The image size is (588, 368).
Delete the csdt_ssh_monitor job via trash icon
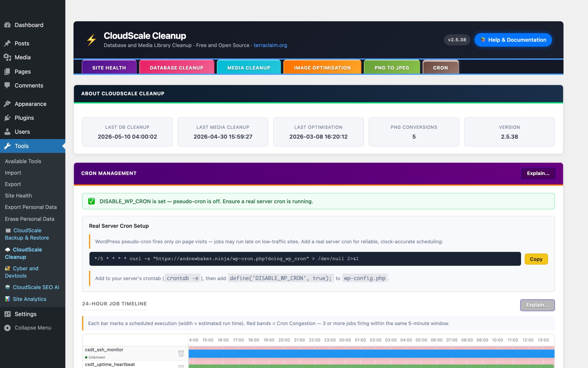point(181,354)
